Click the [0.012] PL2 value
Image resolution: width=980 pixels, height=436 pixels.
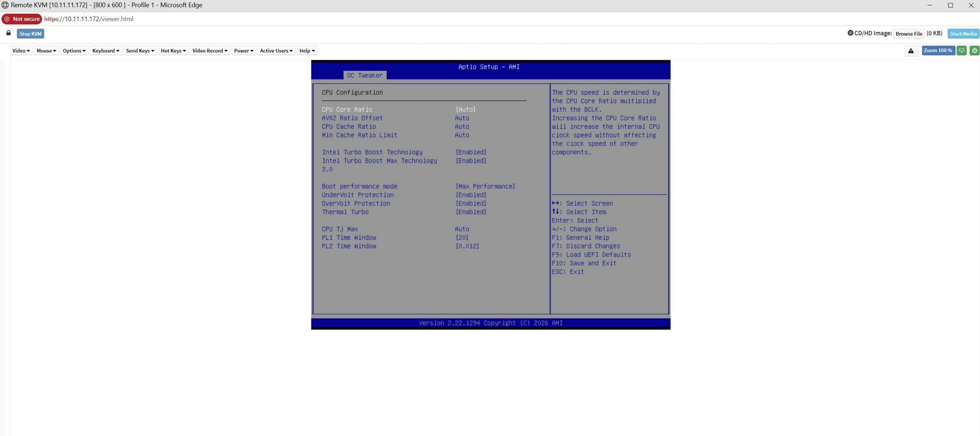[467, 246]
